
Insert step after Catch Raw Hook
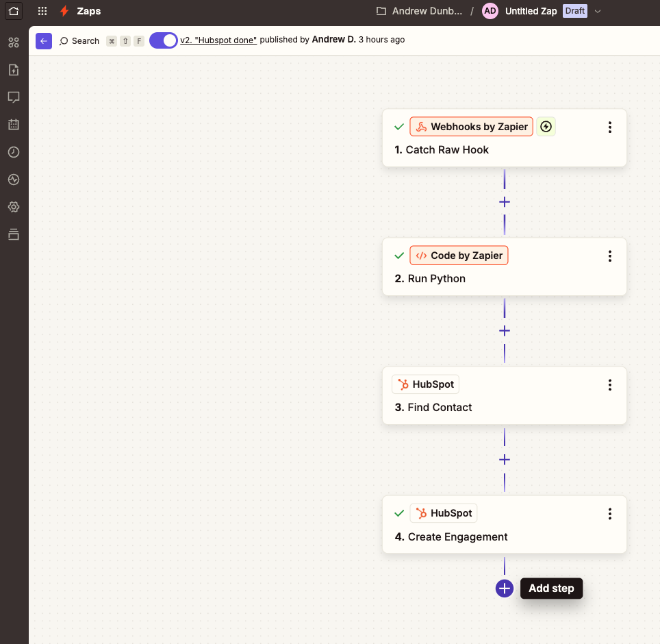(x=505, y=202)
